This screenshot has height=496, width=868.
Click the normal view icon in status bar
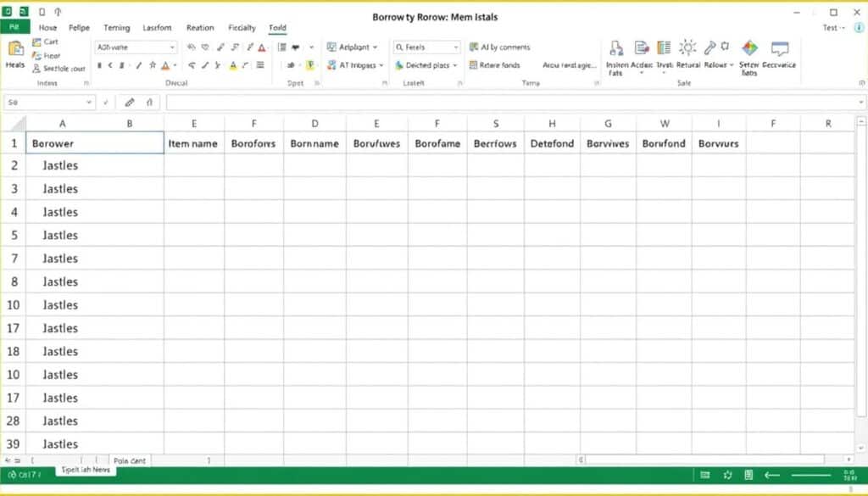[704, 475]
